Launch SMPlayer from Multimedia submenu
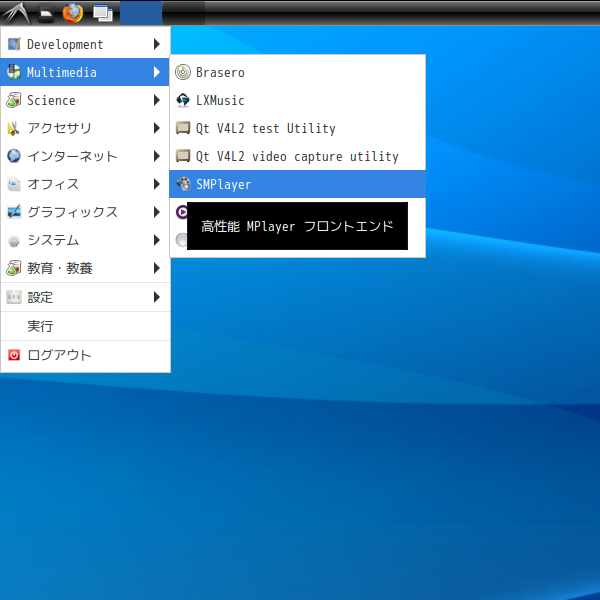Image resolution: width=600 pixels, height=600 pixels. (297, 184)
